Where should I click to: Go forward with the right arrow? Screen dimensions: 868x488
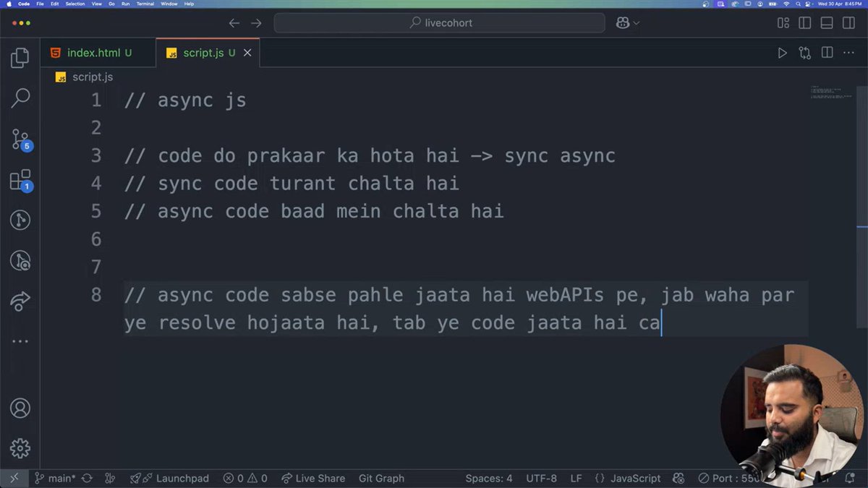(x=256, y=23)
